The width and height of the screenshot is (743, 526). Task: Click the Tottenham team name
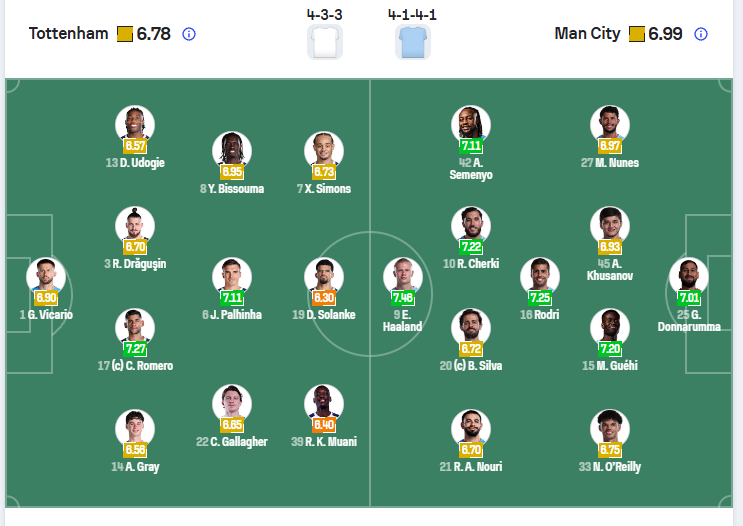(68, 34)
